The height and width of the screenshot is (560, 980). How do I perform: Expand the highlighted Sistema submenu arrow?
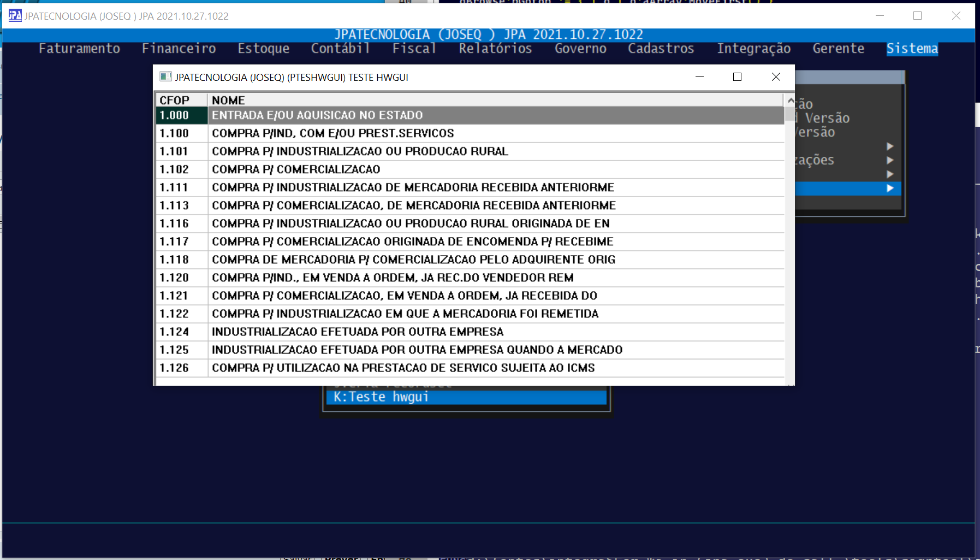point(890,188)
